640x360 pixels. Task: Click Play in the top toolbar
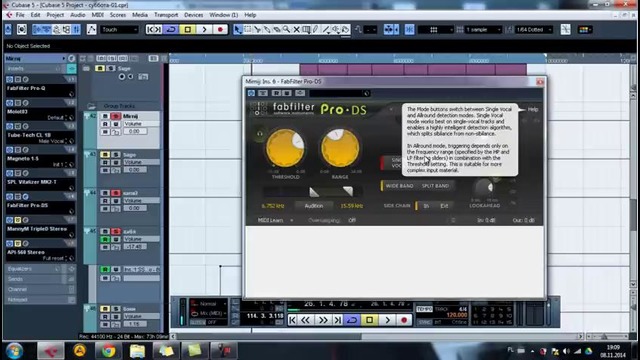[204, 29]
